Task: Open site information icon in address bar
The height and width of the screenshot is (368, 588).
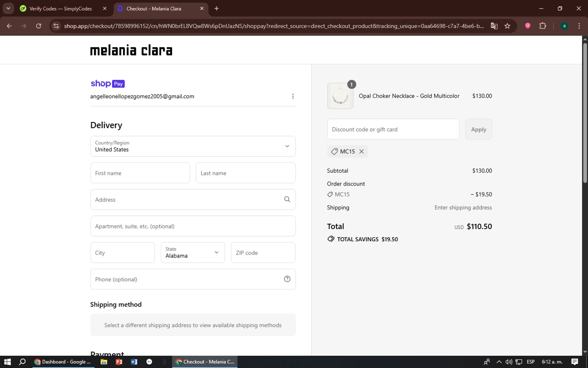Action: (56, 26)
